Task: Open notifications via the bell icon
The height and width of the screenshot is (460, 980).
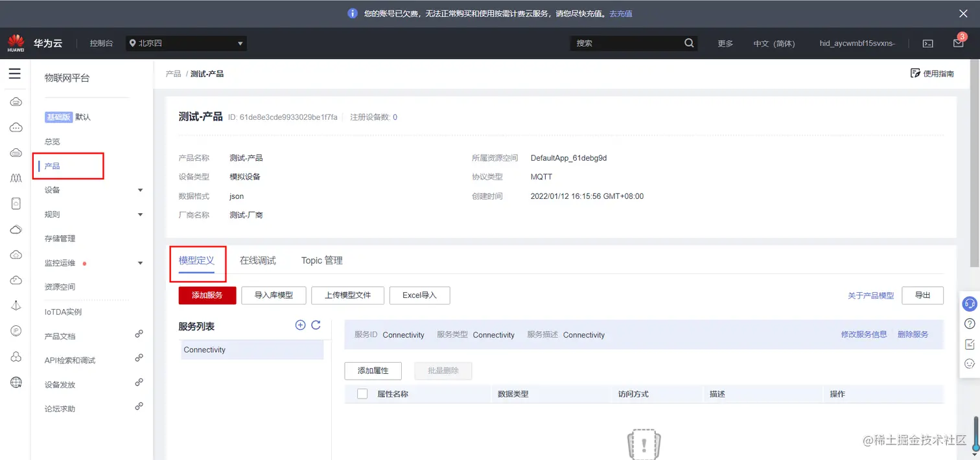Action: click(x=958, y=43)
